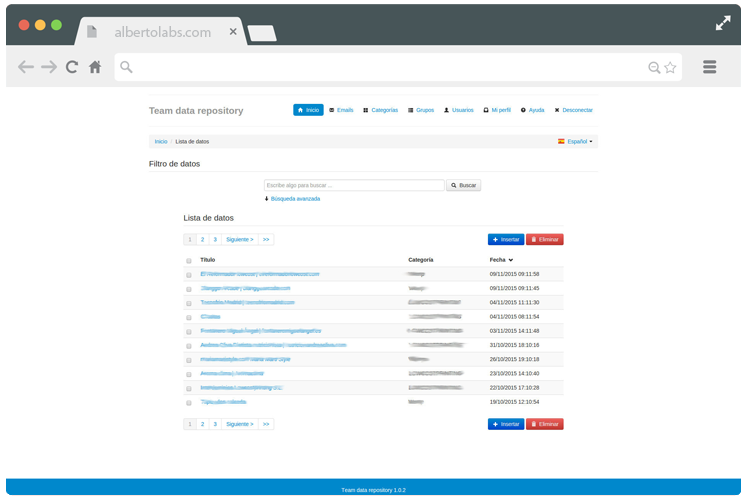Bookmark the page with the star icon

(x=670, y=67)
